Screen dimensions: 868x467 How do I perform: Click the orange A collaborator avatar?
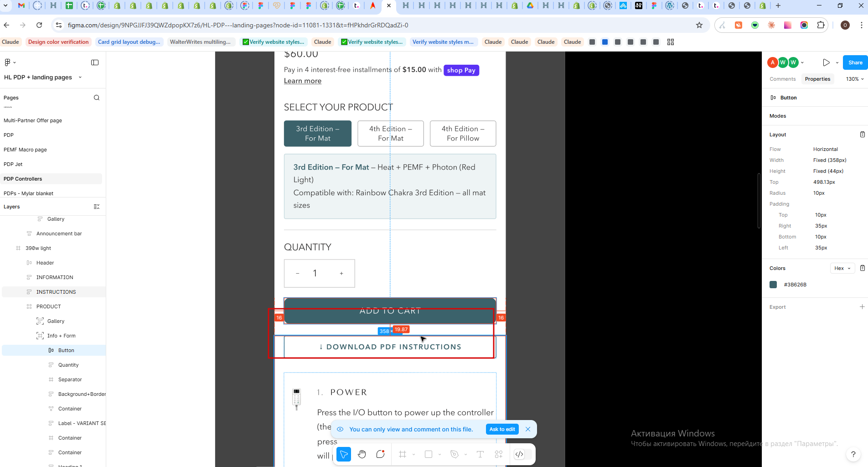point(772,62)
